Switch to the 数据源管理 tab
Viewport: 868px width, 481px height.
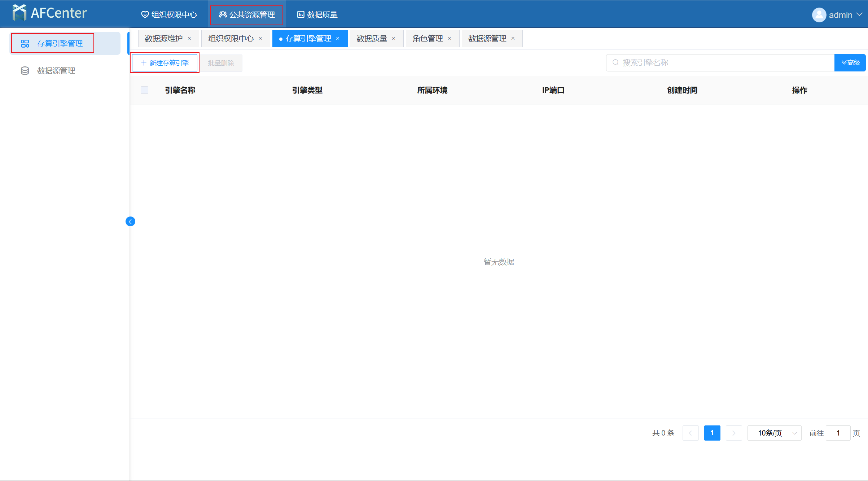tap(487, 39)
